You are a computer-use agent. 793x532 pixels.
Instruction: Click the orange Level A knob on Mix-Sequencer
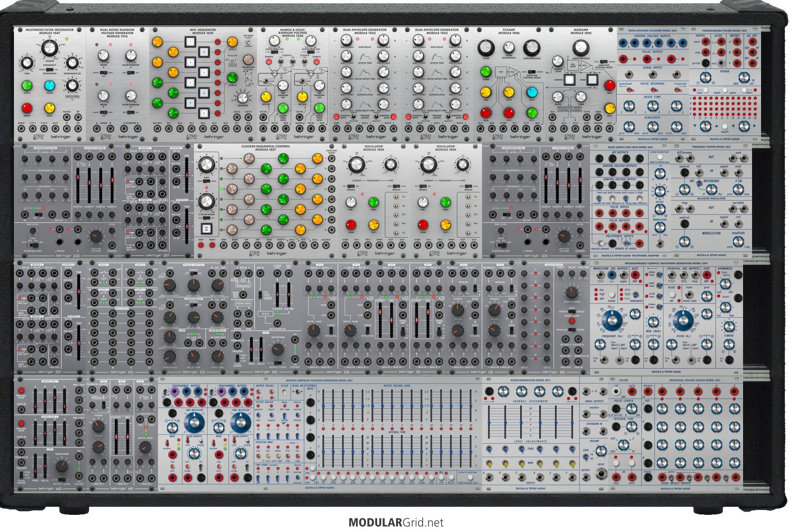pyautogui.click(x=232, y=42)
